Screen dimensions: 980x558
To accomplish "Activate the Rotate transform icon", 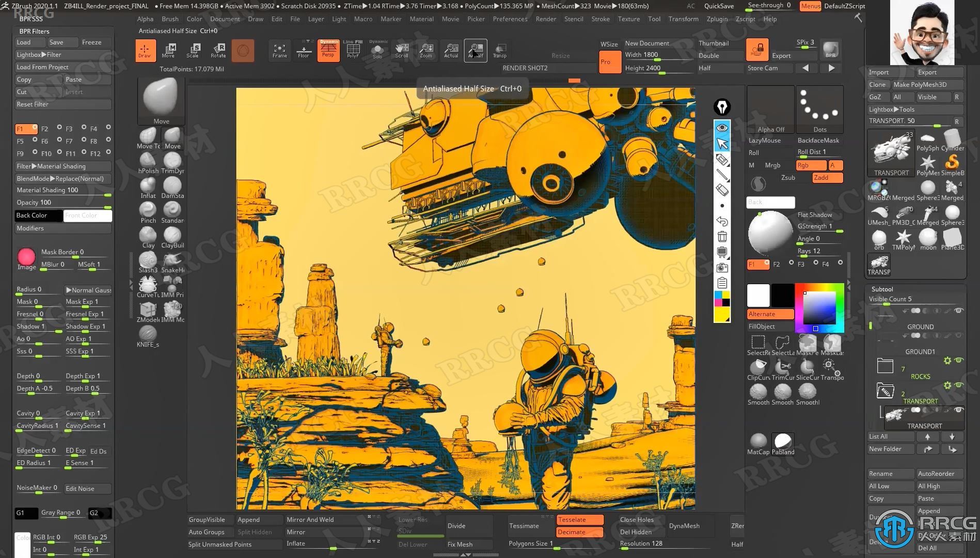I will point(218,51).
